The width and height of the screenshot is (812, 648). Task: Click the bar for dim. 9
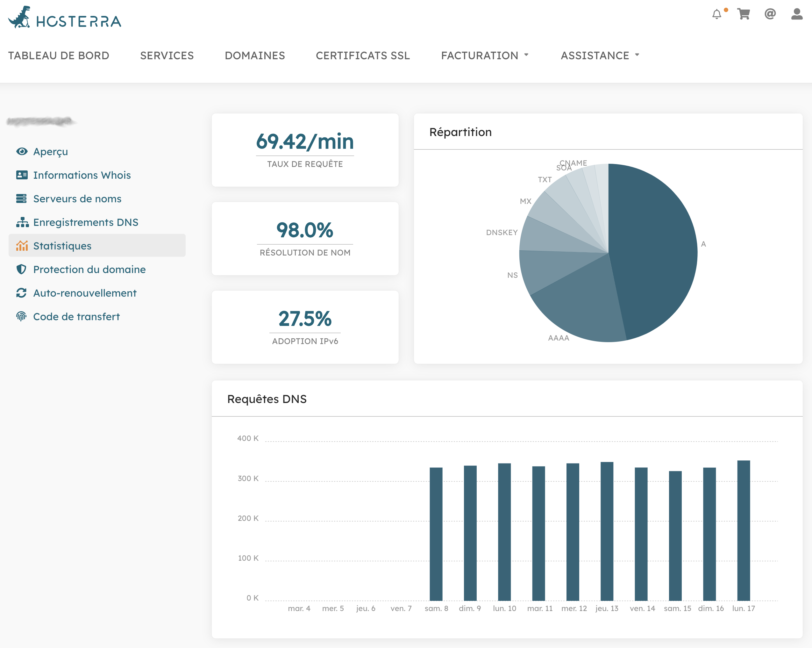click(x=470, y=533)
